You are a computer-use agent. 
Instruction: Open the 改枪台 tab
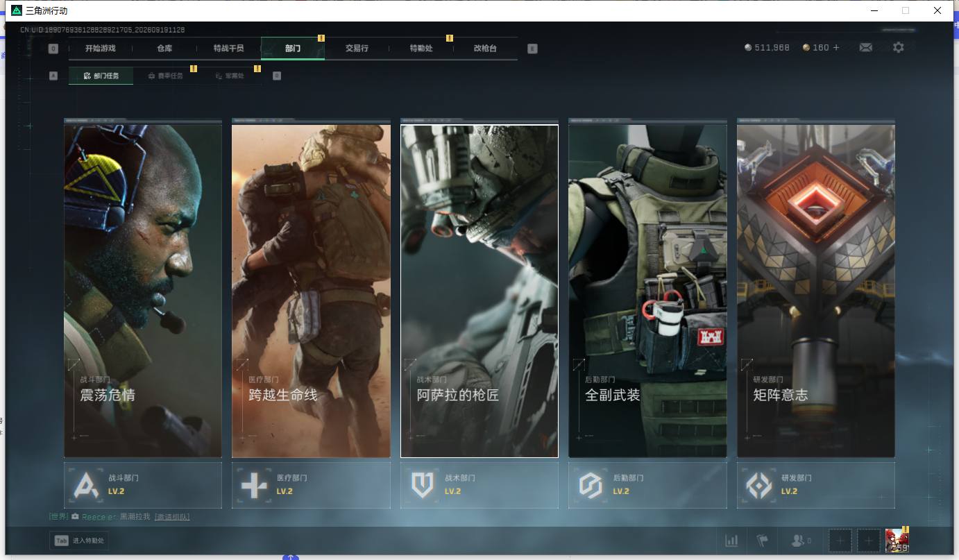[x=485, y=49]
